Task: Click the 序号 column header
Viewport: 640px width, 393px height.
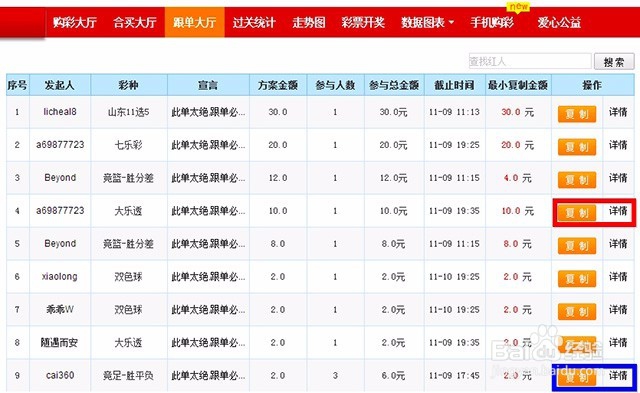Action: tap(18, 85)
